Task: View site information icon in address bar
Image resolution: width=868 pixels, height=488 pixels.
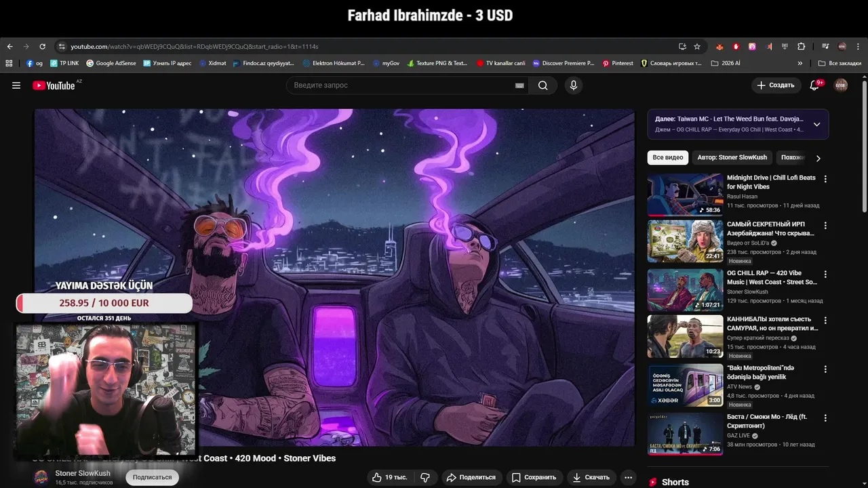Action: [62, 46]
